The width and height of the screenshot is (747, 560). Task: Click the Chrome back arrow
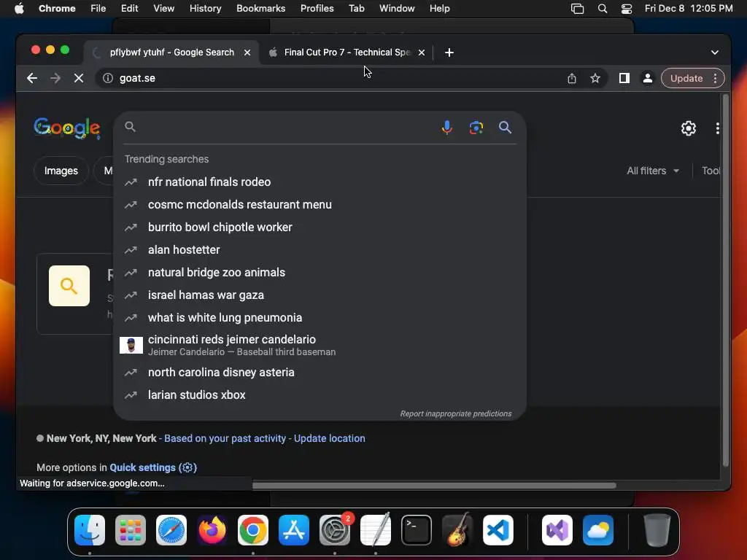click(32, 78)
